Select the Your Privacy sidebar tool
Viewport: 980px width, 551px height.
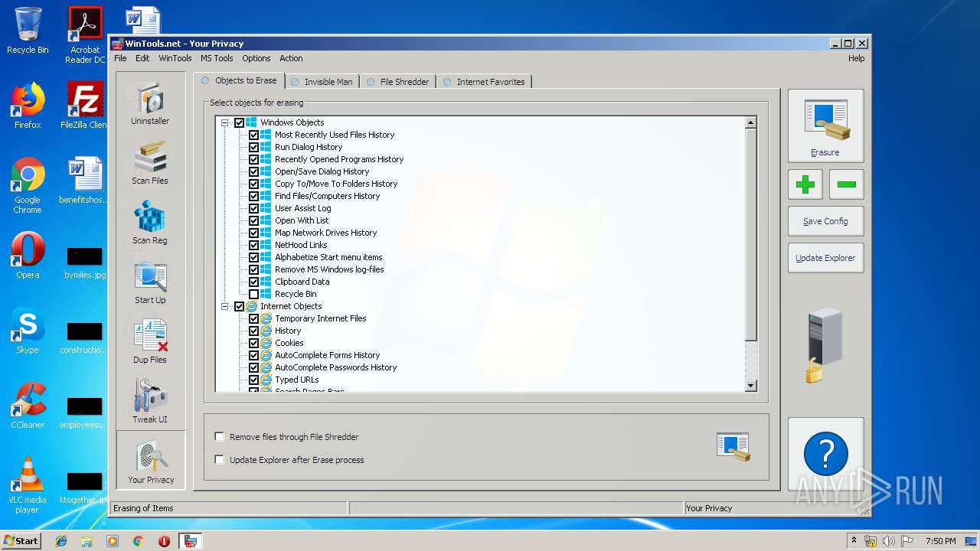(151, 460)
